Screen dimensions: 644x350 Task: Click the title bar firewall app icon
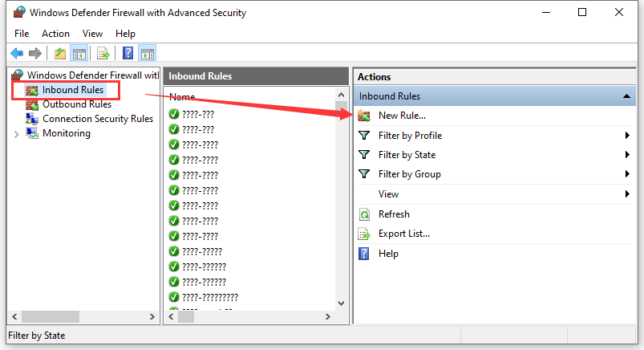(19, 12)
